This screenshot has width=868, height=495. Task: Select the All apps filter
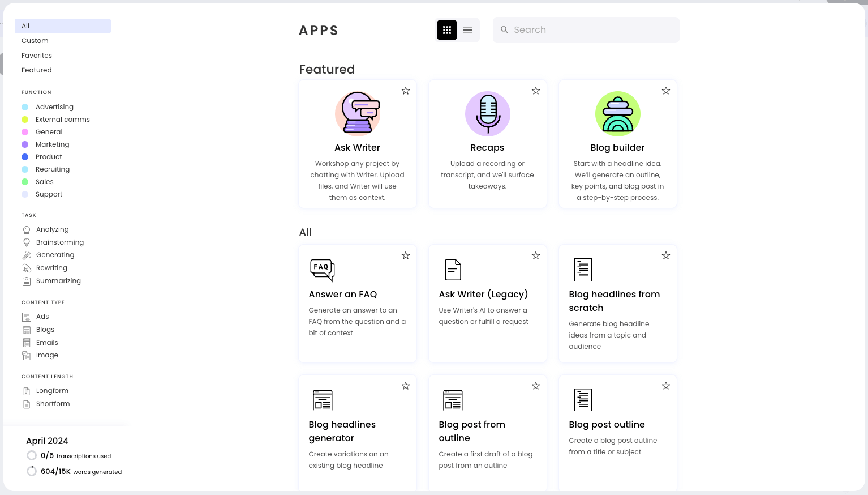63,26
